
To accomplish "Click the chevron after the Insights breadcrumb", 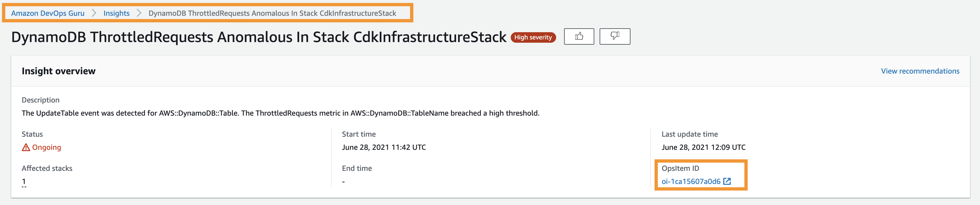I will point(139,13).
